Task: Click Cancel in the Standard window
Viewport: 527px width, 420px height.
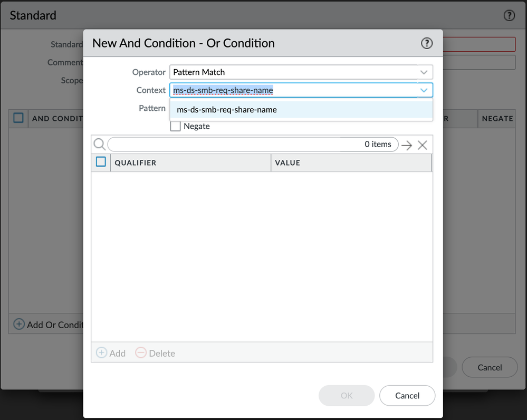Action: (x=490, y=367)
